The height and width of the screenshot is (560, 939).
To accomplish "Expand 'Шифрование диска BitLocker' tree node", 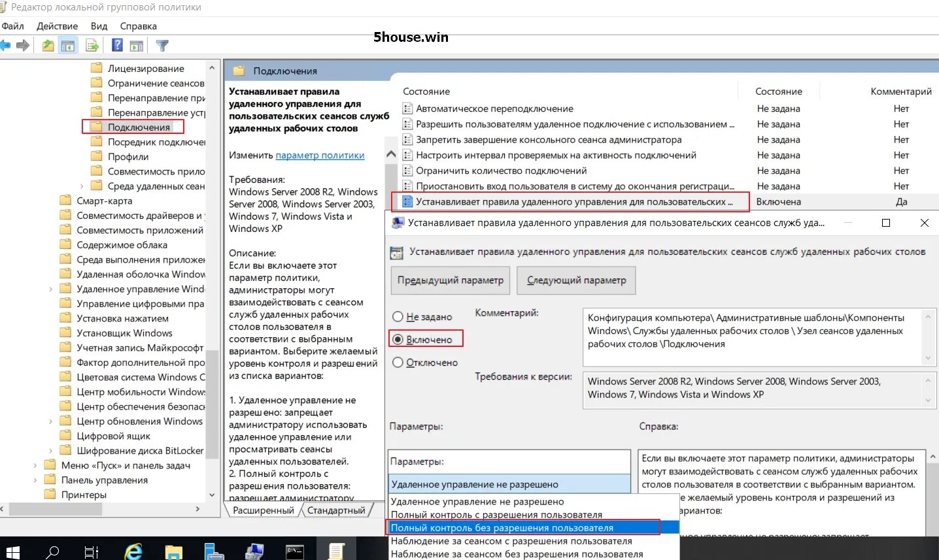I will 51,451.
